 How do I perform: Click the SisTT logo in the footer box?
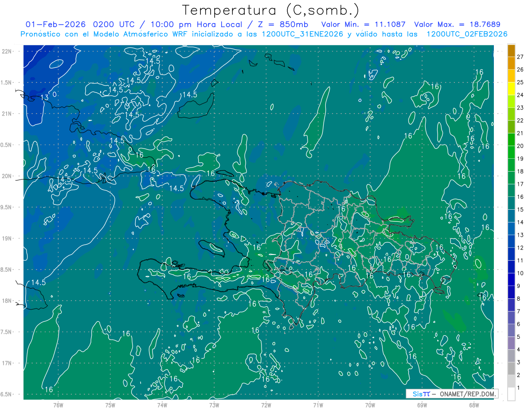pyautogui.click(x=421, y=394)
